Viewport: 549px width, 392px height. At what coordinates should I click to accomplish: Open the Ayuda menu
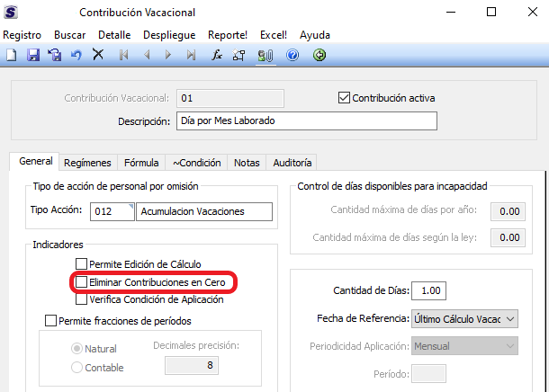(315, 35)
